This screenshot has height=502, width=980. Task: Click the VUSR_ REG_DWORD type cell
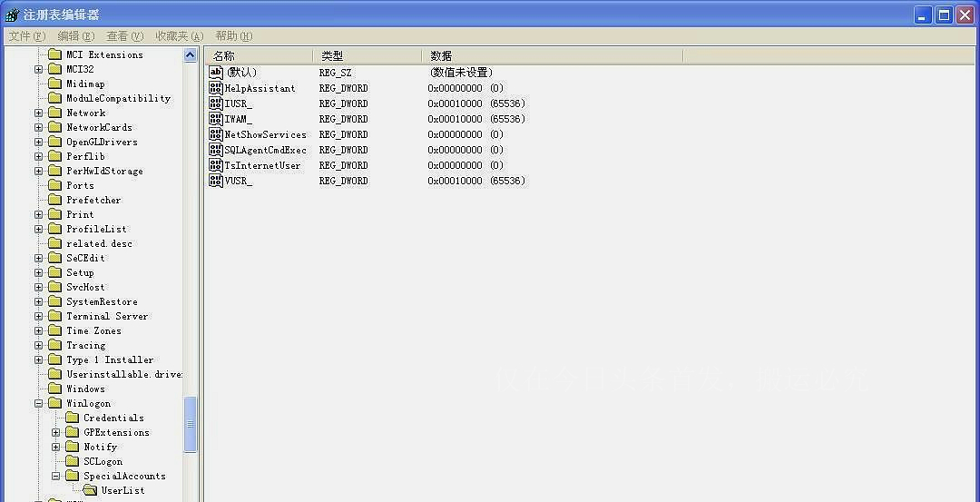(343, 182)
